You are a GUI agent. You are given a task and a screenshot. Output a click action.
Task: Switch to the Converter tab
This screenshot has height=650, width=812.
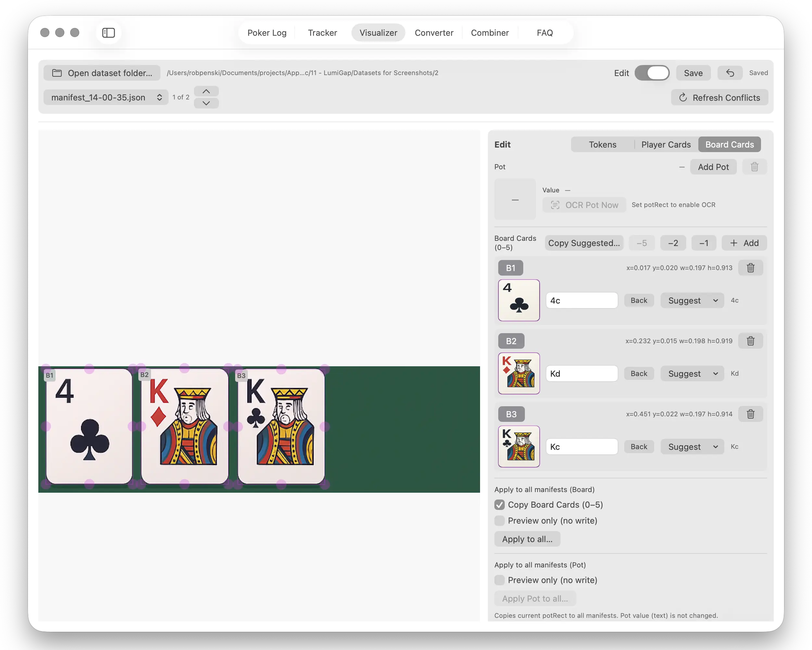point(434,33)
